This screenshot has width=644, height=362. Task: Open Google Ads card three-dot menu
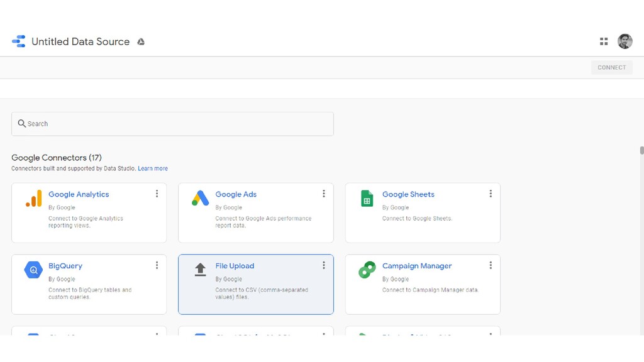pos(323,194)
